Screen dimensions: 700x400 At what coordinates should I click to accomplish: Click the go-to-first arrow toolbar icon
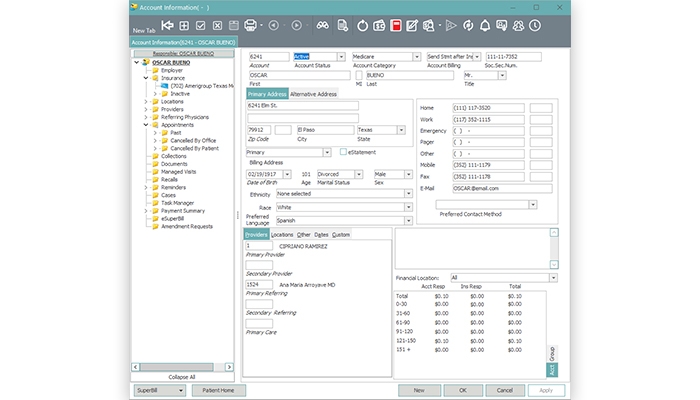point(167,24)
